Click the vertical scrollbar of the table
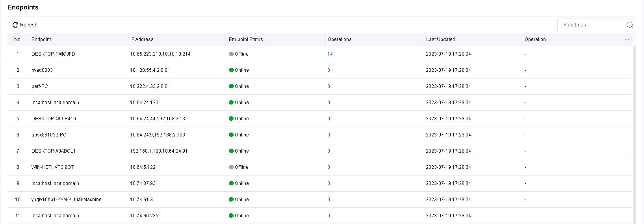Viewport: 644px width, 224px height. (634, 134)
